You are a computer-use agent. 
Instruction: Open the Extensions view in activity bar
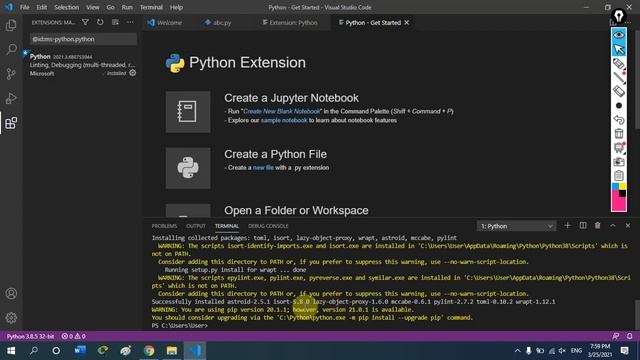coord(11,123)
